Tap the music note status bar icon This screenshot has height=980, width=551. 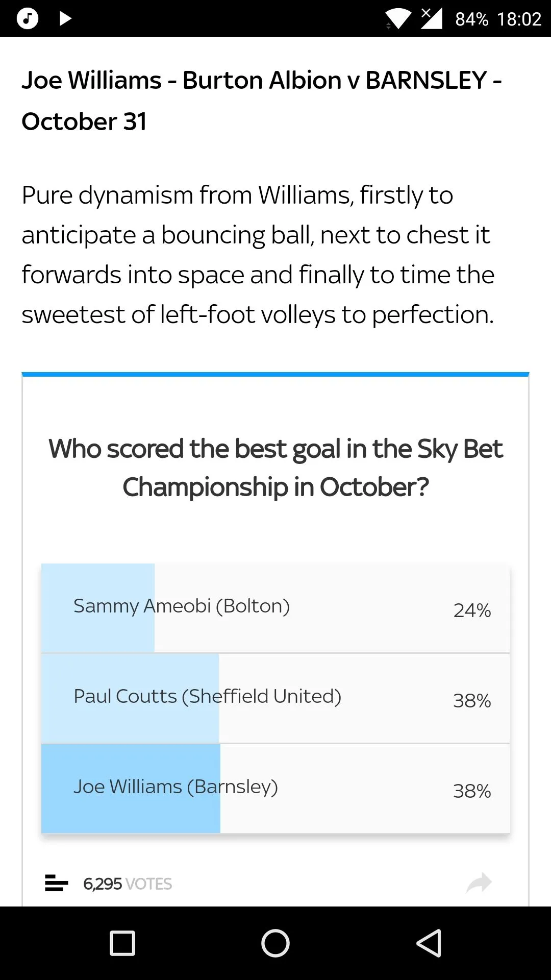point(28,19)
